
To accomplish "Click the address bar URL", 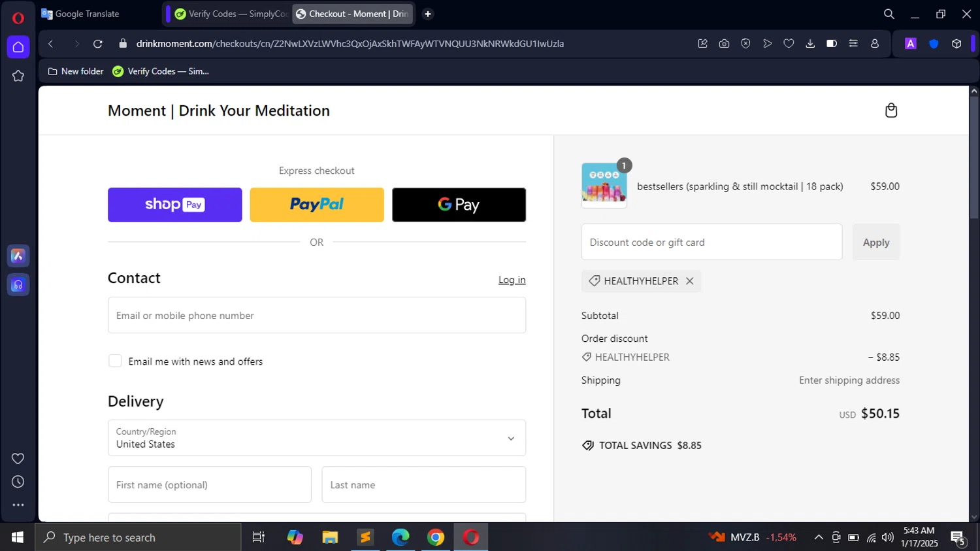I will (x=350, y=44).
